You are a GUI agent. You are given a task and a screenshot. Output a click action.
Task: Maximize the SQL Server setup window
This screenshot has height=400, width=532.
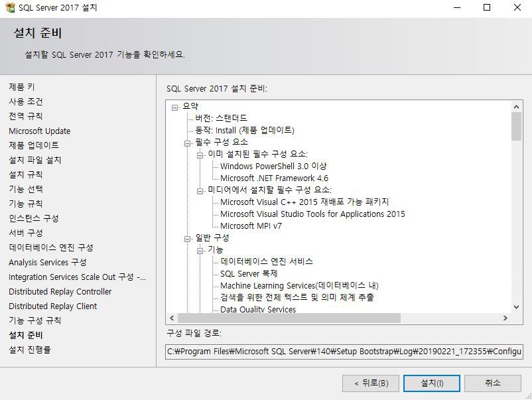click(x=487, y=7)
